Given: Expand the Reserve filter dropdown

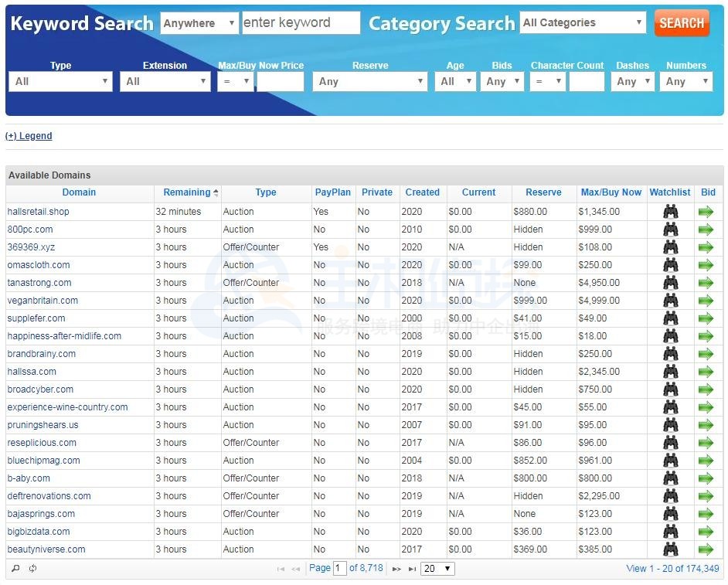Looking at the screenshot, I should point(370,81).
